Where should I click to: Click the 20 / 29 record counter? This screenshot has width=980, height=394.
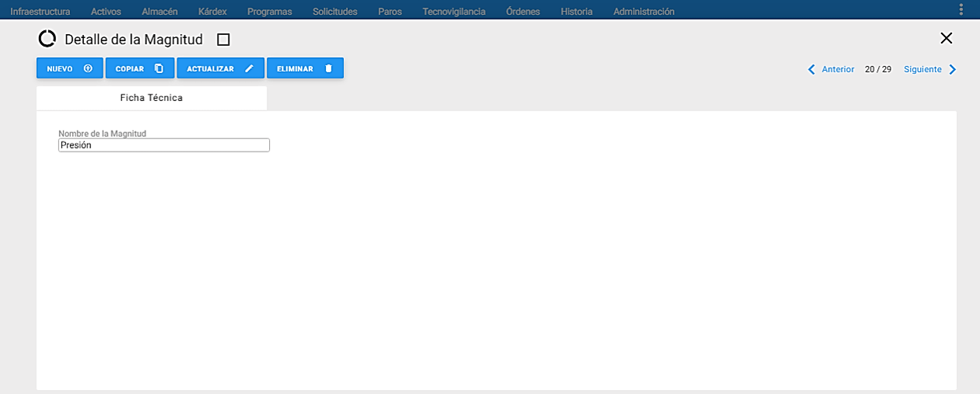(x=878, y=69)
